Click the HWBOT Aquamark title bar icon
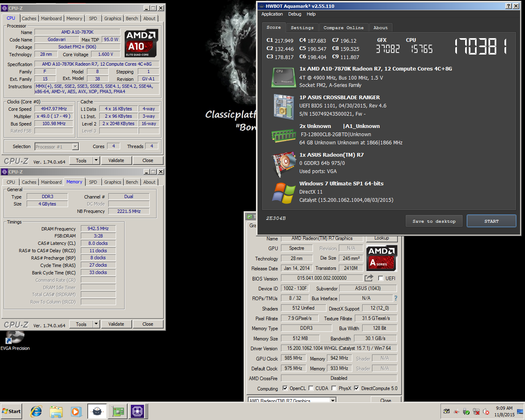 (261, 6)
